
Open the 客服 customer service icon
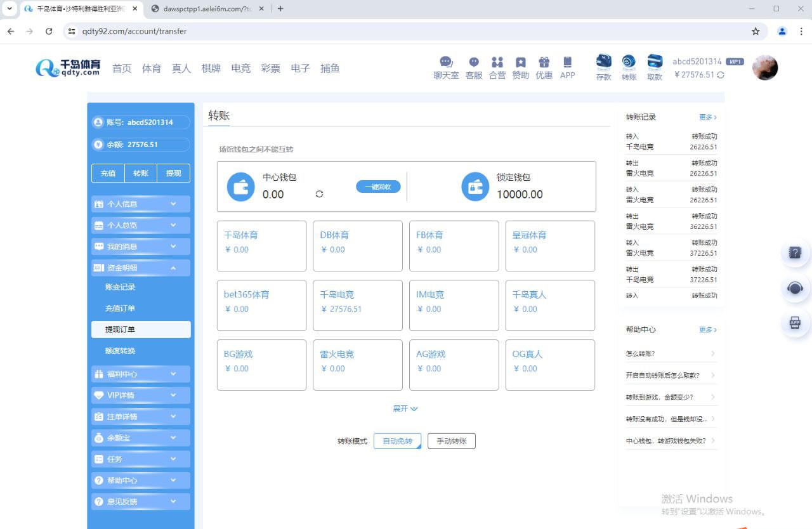474,68
